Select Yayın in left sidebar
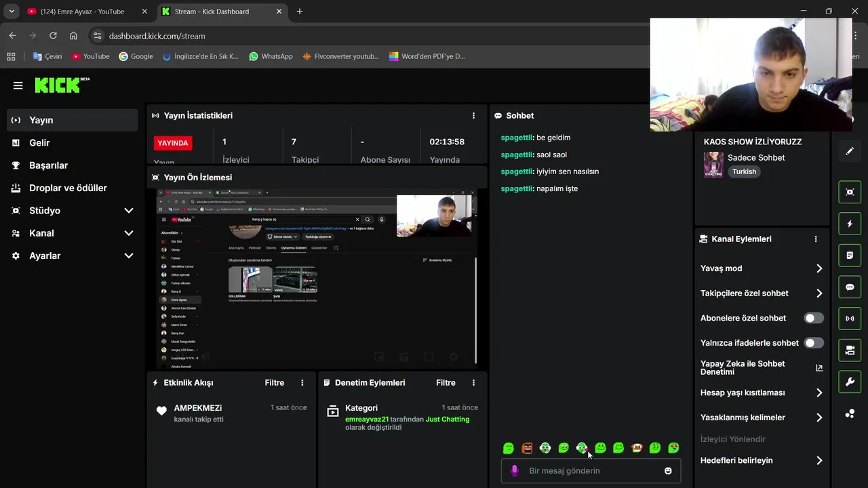 tap(73, 120)
